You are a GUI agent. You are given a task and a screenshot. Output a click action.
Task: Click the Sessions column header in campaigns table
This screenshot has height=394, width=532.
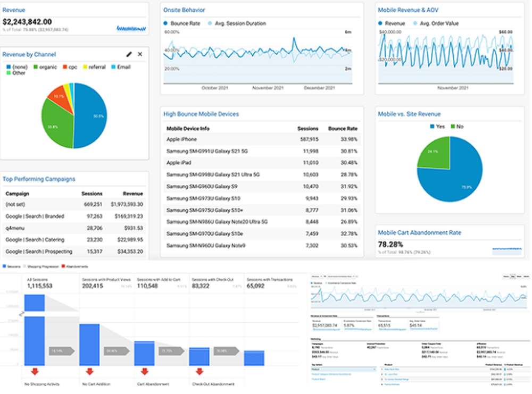tap(92, 194)
